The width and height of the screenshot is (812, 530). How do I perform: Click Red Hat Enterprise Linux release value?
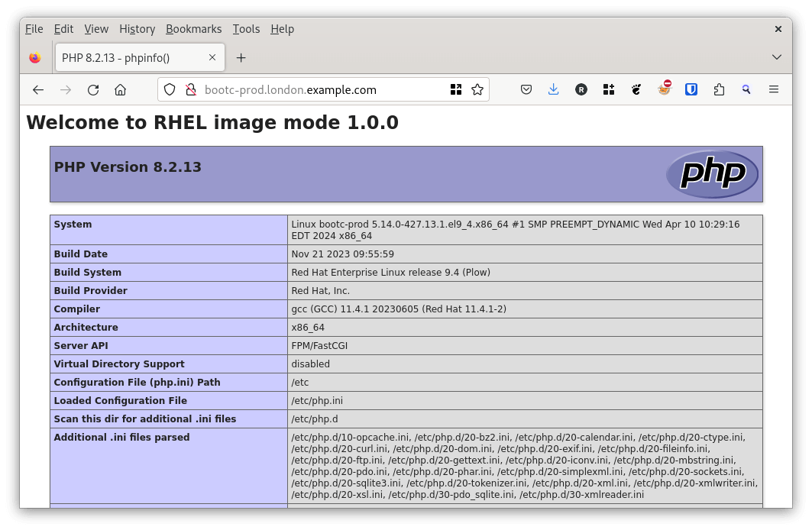point(390,272)
